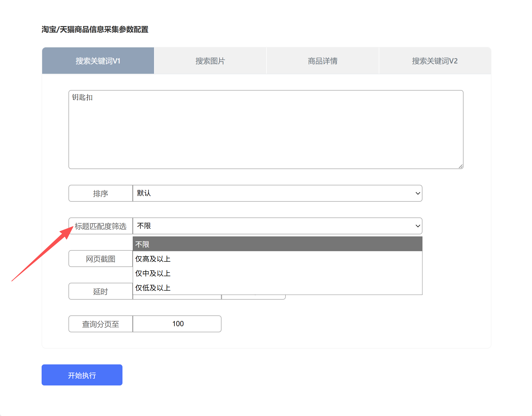This screenshot has height=416, width=532.
Task: Click the keyword textarea containing 钥匙扣
Action: pyautogui.click(x=266, y=130)
